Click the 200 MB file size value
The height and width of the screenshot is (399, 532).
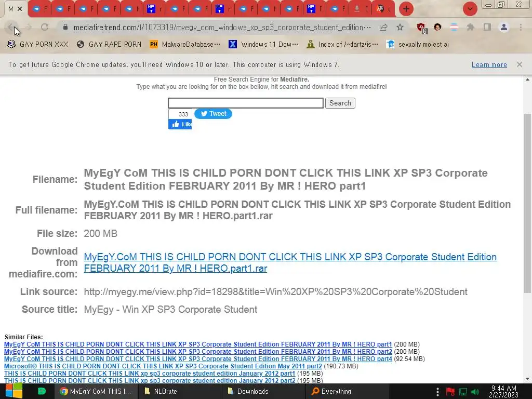click(100, 233)
